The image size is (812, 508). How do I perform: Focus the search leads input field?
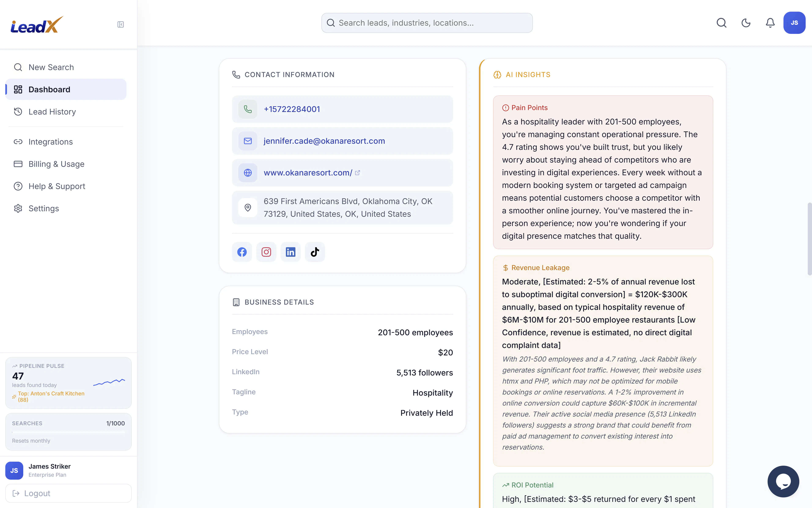[x=427, y=23]
